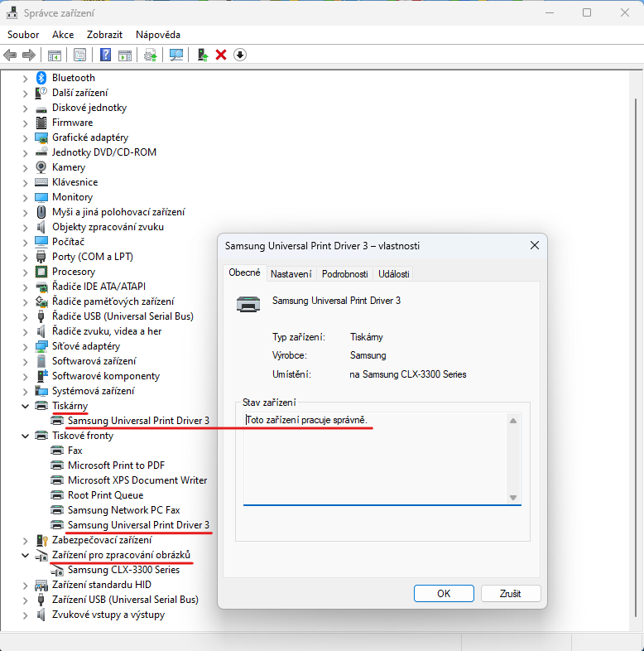This screenshot has width=644, height=651.
Task: Confirm the dialog with OK
Action: (444, 593)
